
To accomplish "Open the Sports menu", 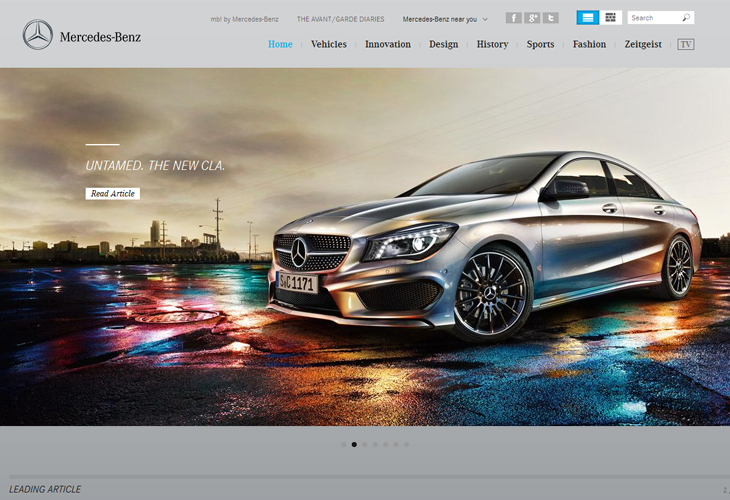I will click(541, 44).
